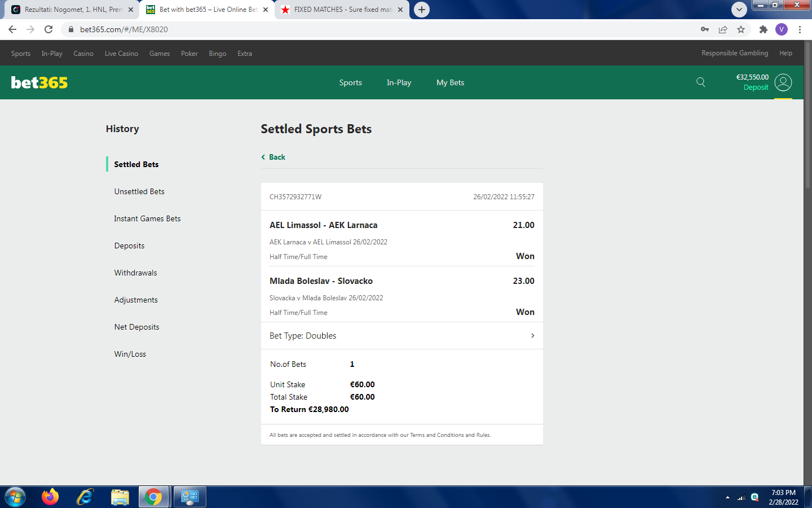Select Unsettled Bets in the History menu
This screenshot has height=508, width=812.
point(139,191)
